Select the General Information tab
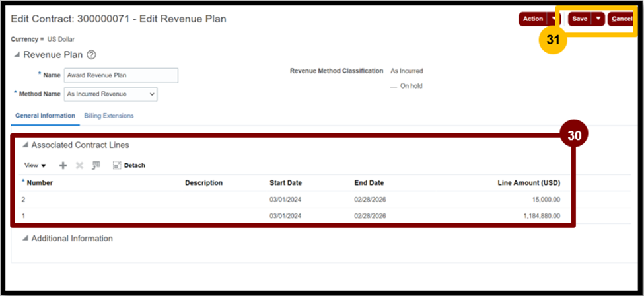The width and height of the screenshot is (644, 296). click(x=45, y=116)
